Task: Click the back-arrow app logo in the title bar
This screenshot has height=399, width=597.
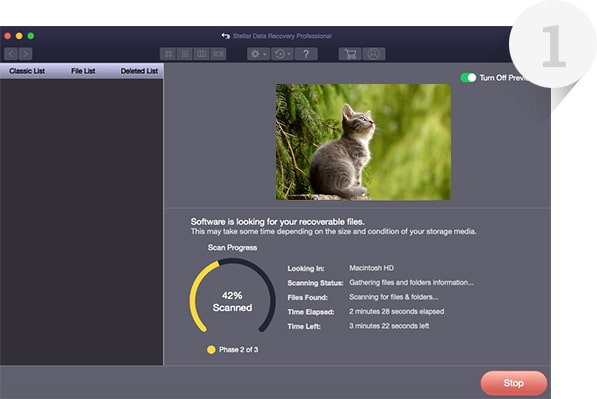Action: coord(225,36)
